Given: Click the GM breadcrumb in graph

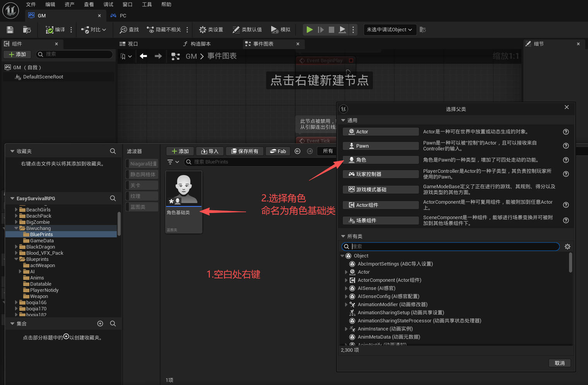Looking at the screenshot, I should click(x=191, y=56).
